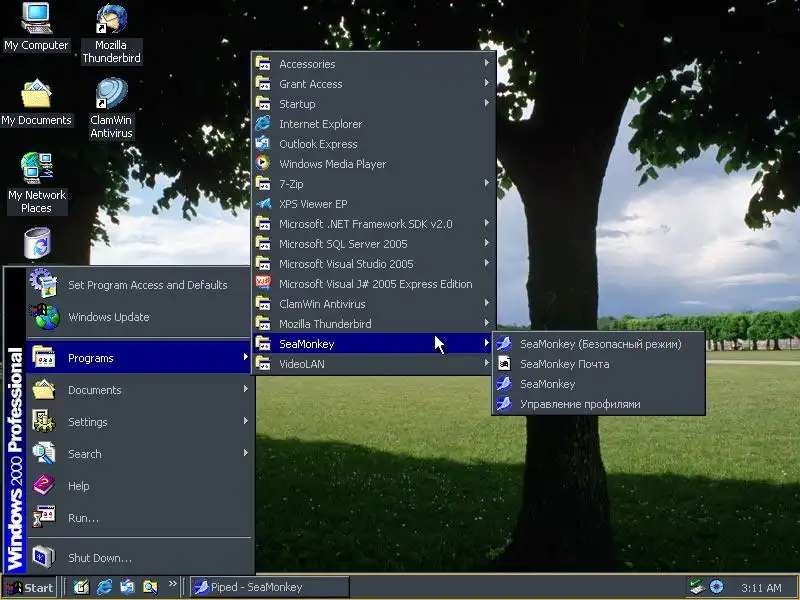The height and width of the screenshot is (600, 800).
Task: Expand Microsoft .NET Framework SDK v2.0 arrow
Action: [487, 223]
